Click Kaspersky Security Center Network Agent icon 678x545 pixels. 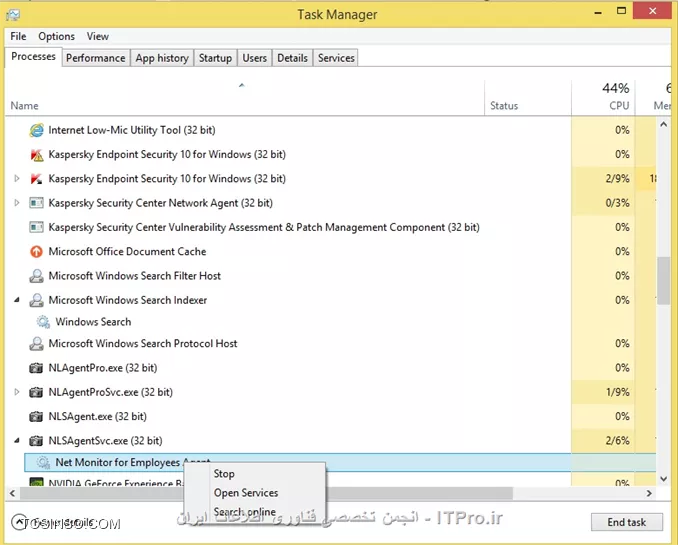pos(36,203)
